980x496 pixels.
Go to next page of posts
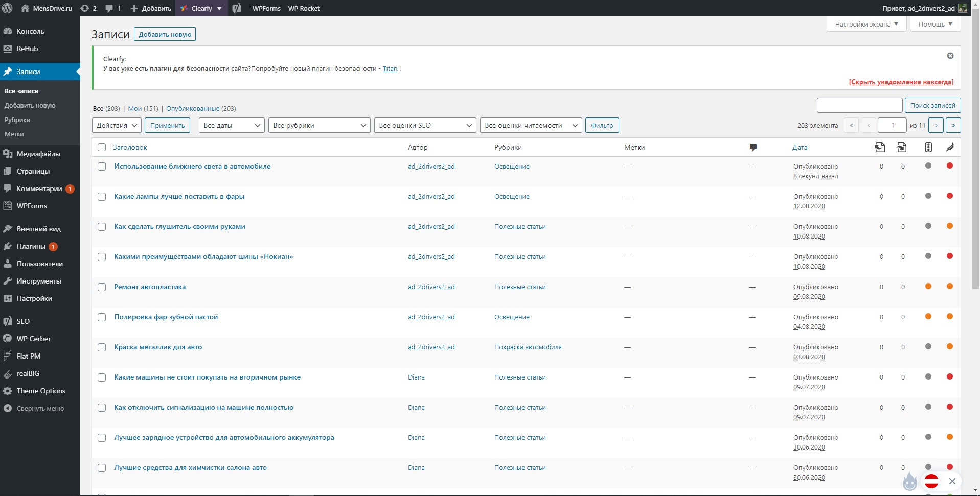936,125
